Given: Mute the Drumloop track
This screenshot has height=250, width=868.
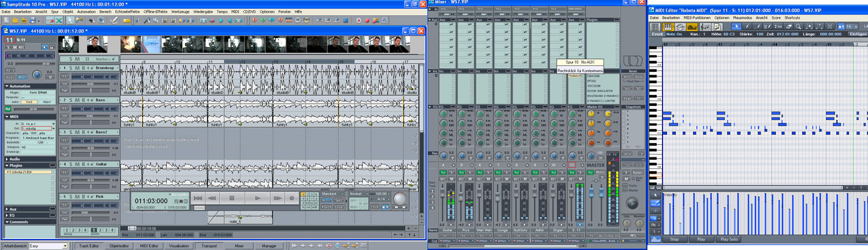Looking at the screenshot, I should [x=76, y=68].
